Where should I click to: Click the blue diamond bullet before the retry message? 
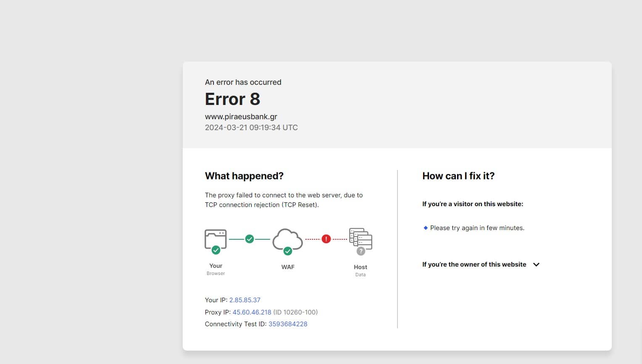coord(425,228)
